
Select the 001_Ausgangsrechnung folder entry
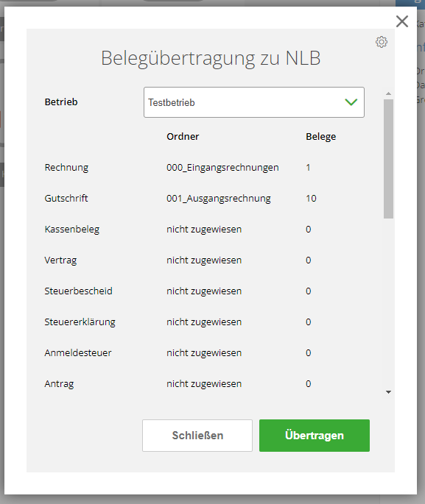[x=219, y=199]
